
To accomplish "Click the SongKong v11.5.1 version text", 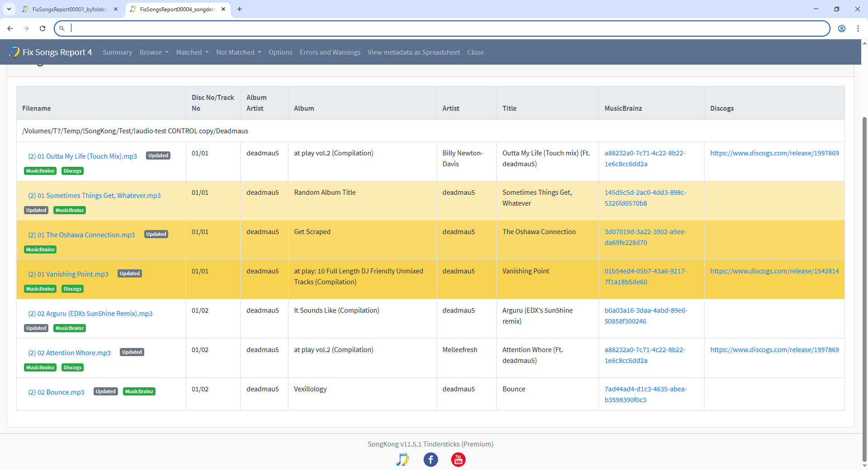I will coord(430,444).
